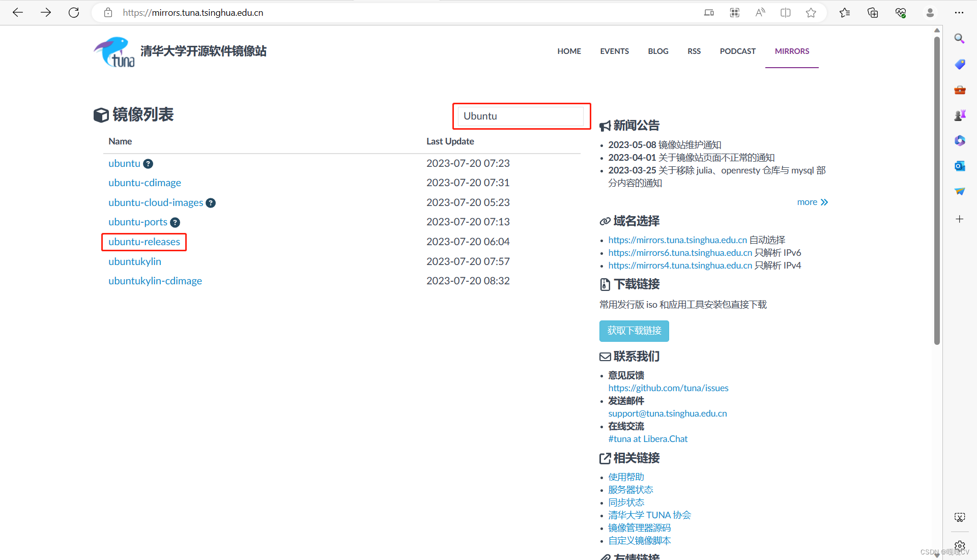Open the sidebar Search icon

click(x=960, y=39)
